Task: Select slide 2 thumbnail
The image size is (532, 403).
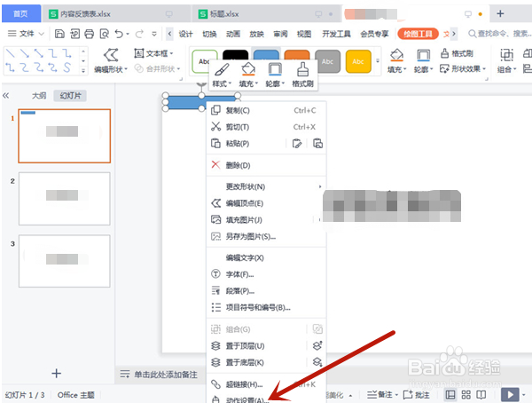Action: (x=65, y=199)
